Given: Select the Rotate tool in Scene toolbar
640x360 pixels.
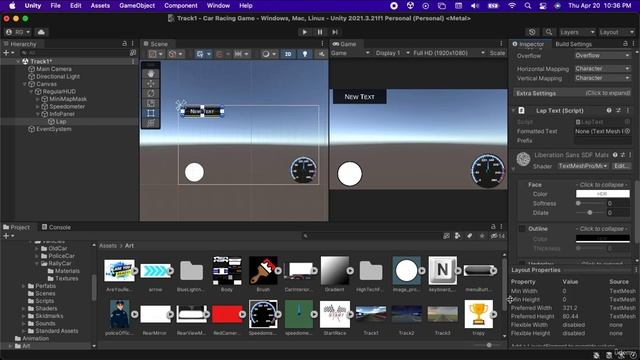Looking at the screenshot, I should (151, 93).
